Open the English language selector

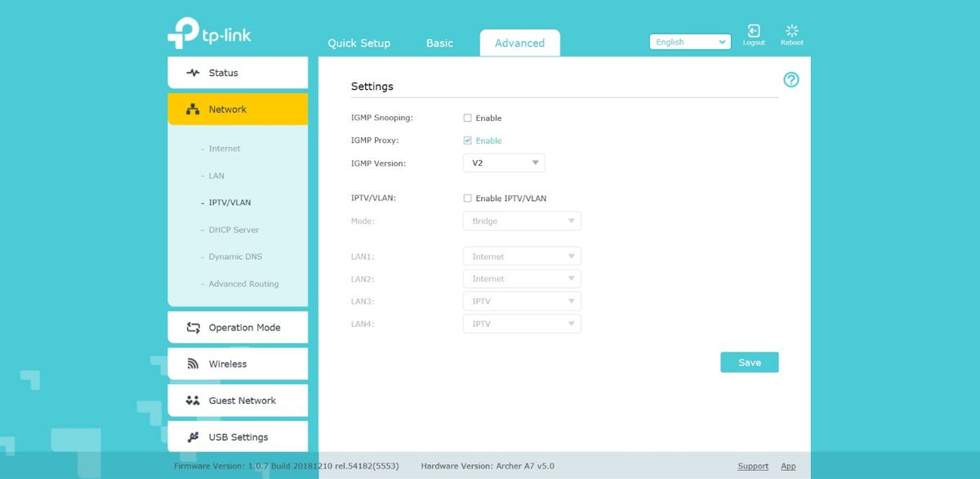[688, 42]
